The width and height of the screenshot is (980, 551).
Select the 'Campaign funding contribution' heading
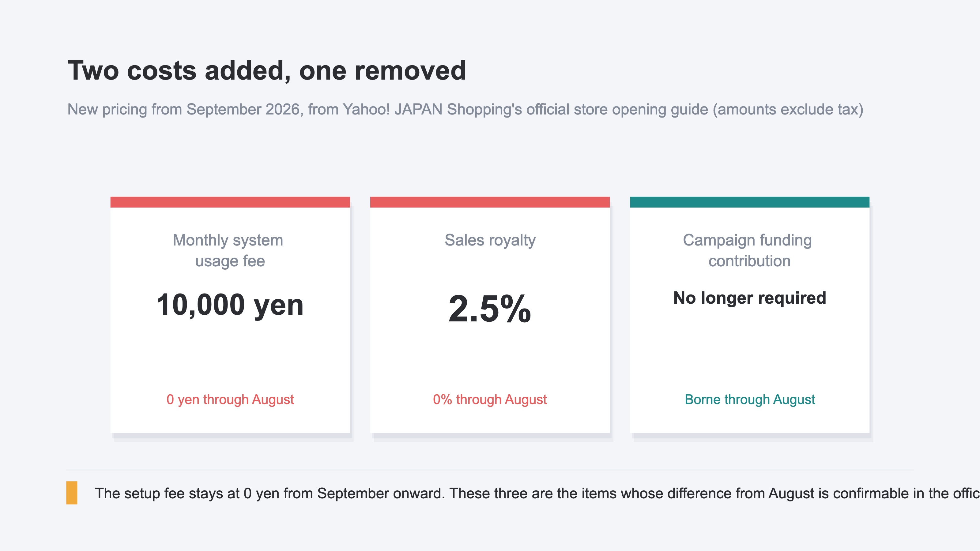748,251
